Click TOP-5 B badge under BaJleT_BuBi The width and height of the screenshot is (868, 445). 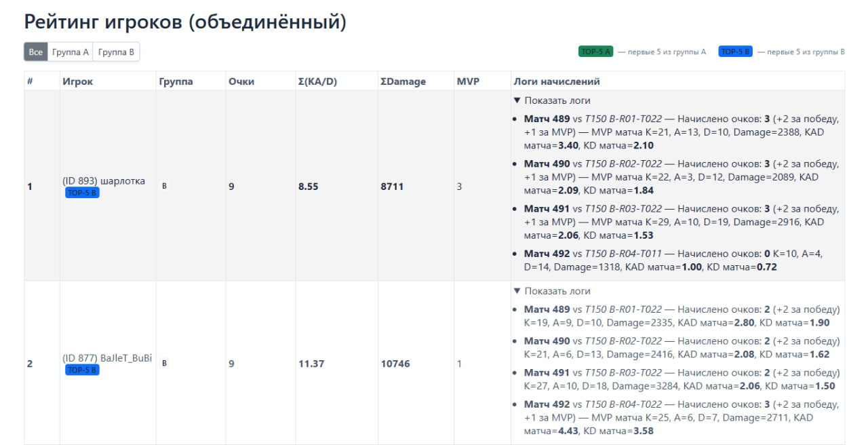[82, 370]
